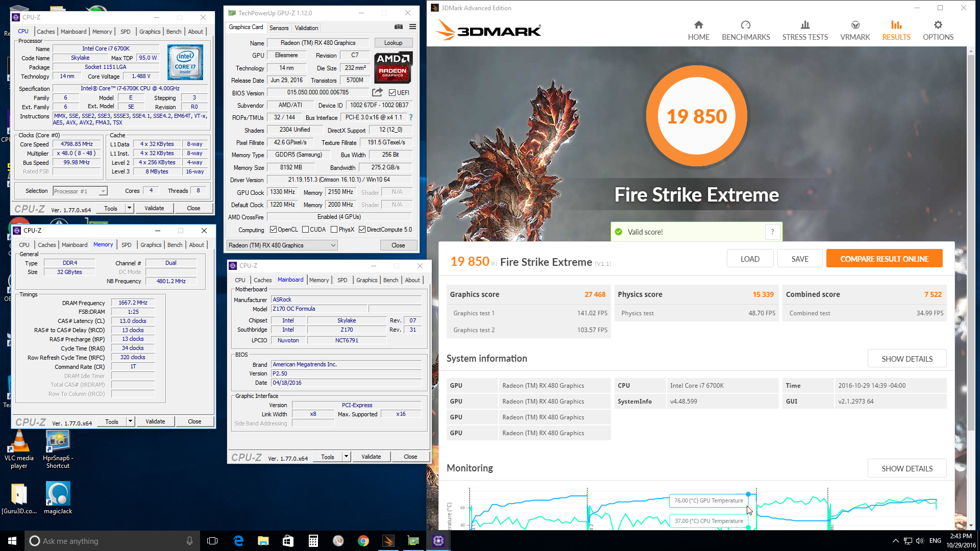
Task: Open BENCHMARKS in 3DMark
Action: click(x=746, y=31)
